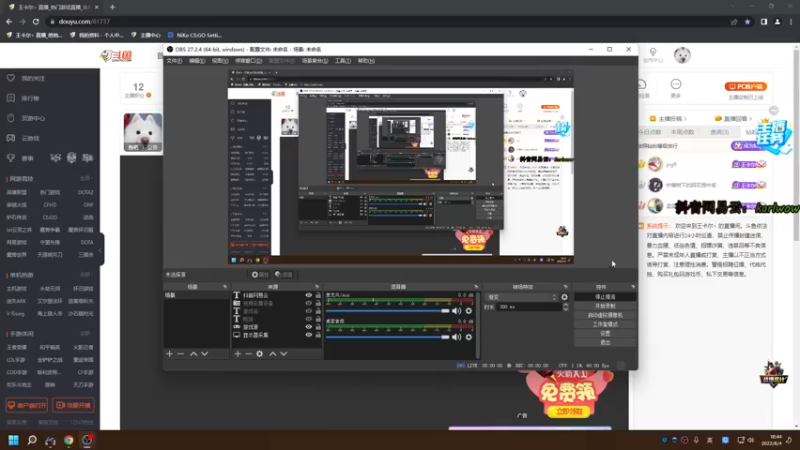
Task: Open the 文件 menu in OBS
Action: [x=174, y=61]
